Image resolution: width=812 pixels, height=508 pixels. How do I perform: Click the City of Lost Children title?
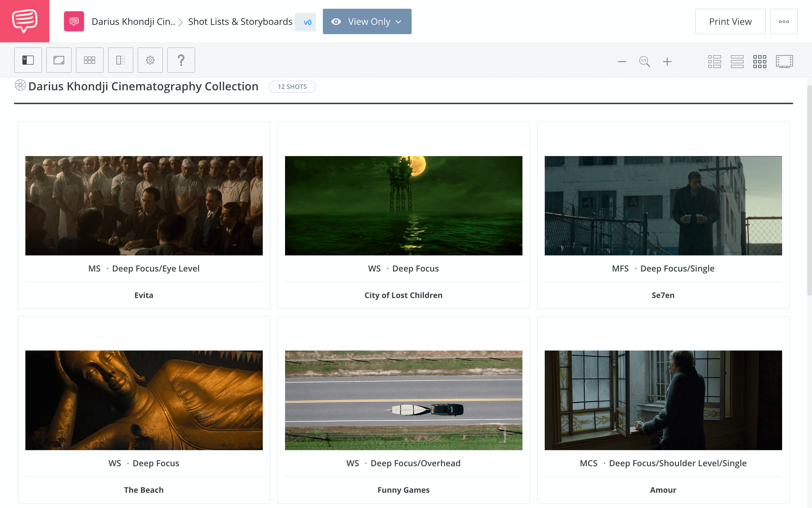coord(403,295)
